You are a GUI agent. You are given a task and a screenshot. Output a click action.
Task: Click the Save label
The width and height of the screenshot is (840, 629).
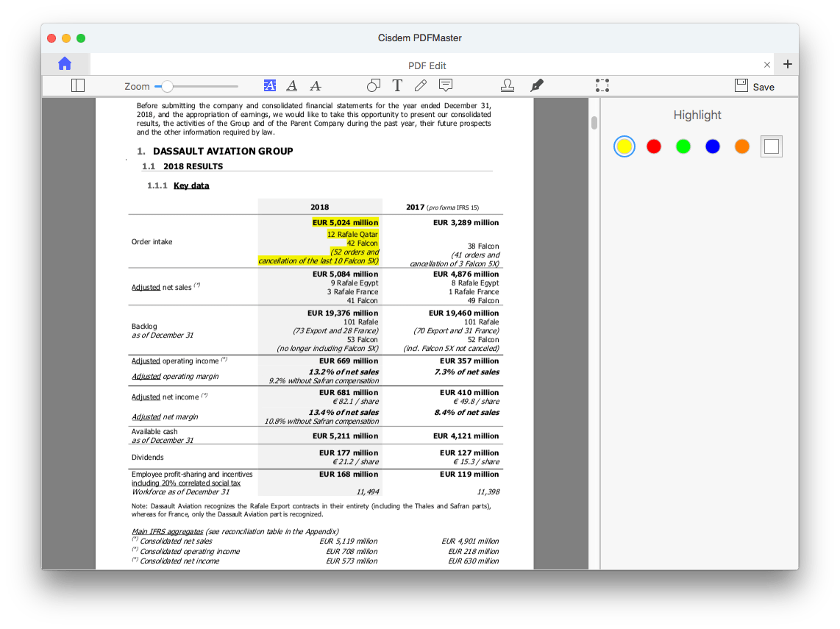coord(764,88)
